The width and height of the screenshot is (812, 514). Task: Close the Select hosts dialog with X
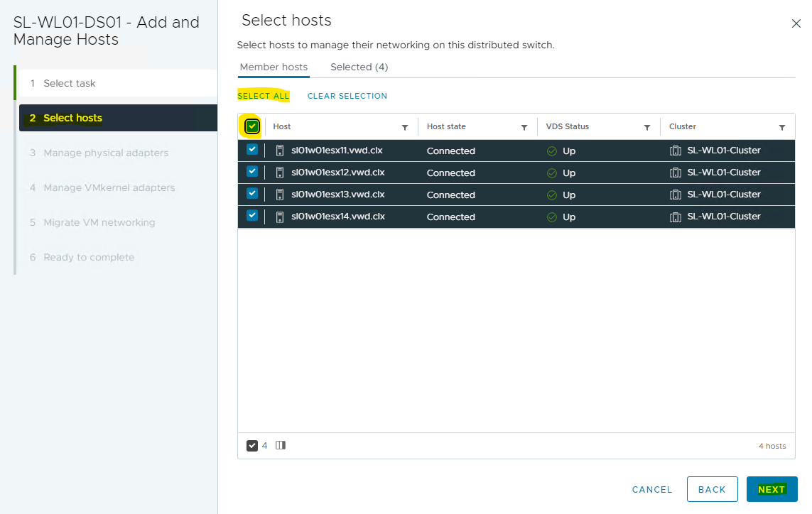796,23
